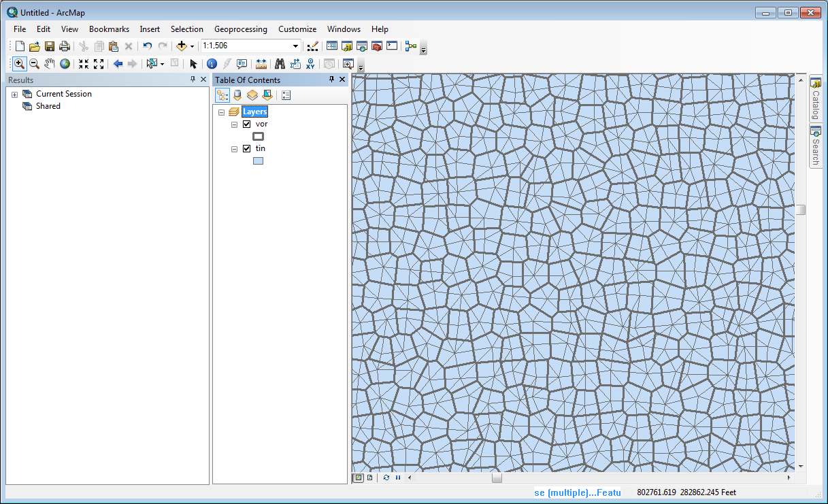Click the Go To XY tool
Screen dimensions: 828x504
point(310,64)
